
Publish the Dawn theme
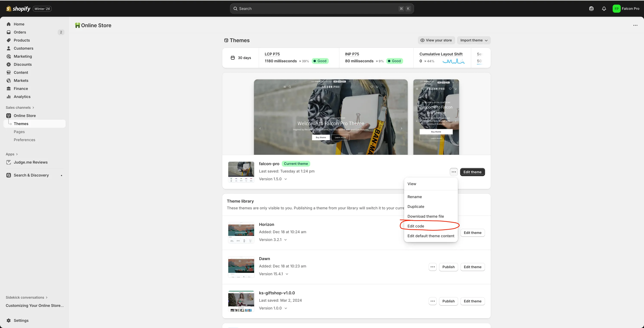click(x=448, y=267)
